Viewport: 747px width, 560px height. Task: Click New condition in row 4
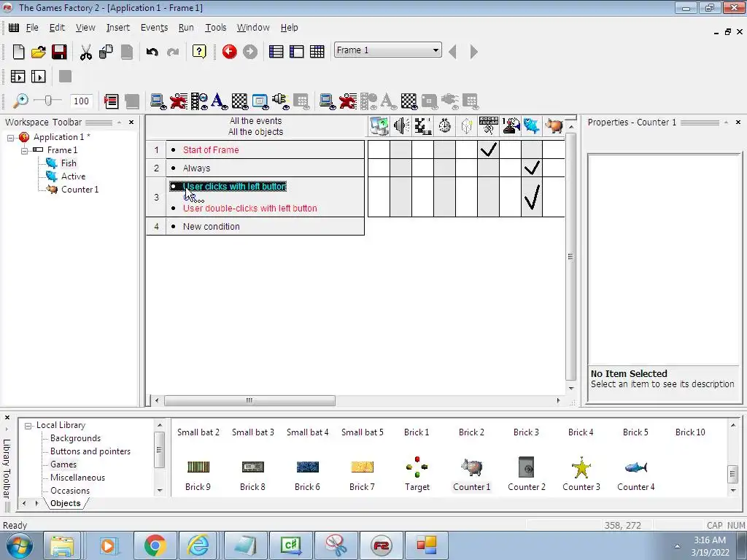click(211, 227)
